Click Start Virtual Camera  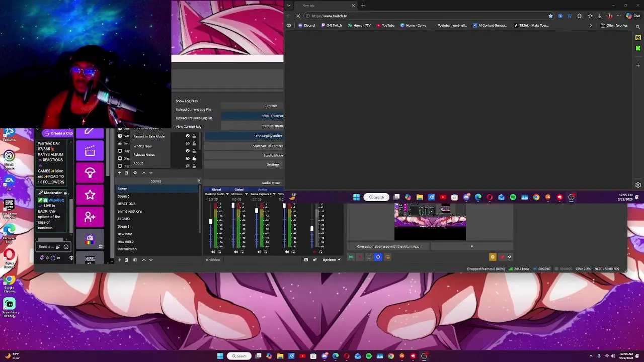[244, 146]
